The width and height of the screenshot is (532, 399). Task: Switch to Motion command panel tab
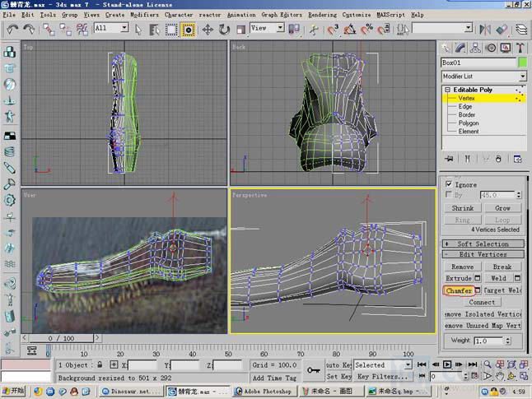(491, 49)
